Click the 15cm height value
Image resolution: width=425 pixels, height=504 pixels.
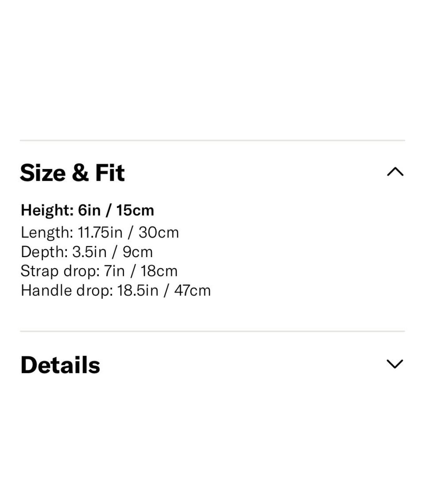(135, 210)
